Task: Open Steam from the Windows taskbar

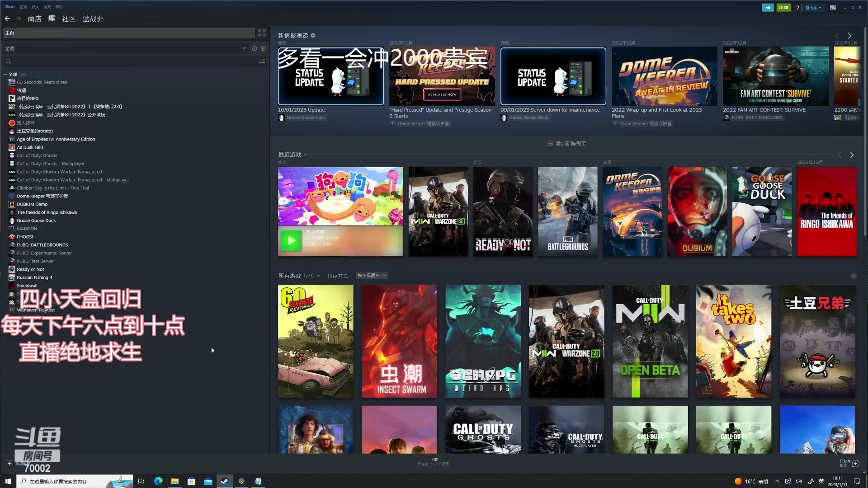Action: pos(224,481)
